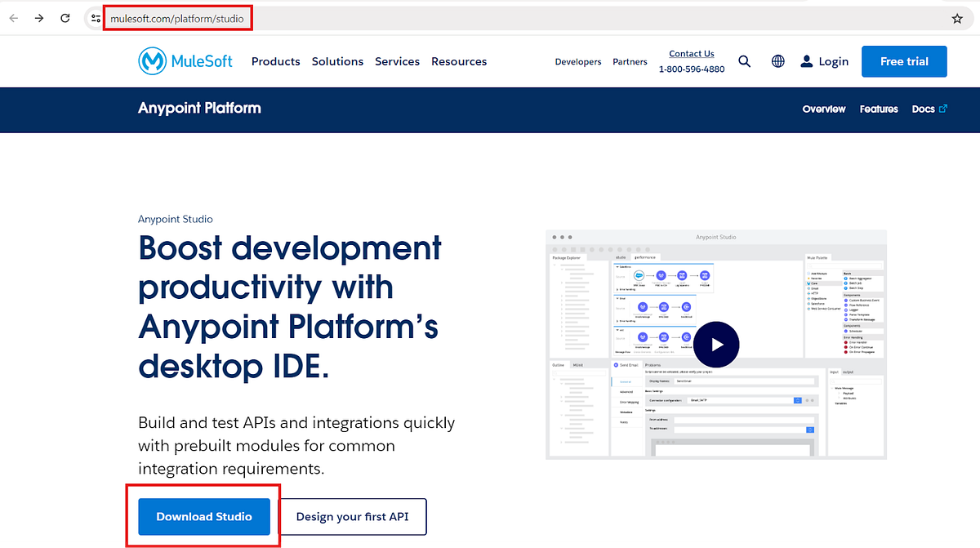This screenshot has height=548, width=980.
Task: Expand the Solutions menu
Action: click(337, 60)
